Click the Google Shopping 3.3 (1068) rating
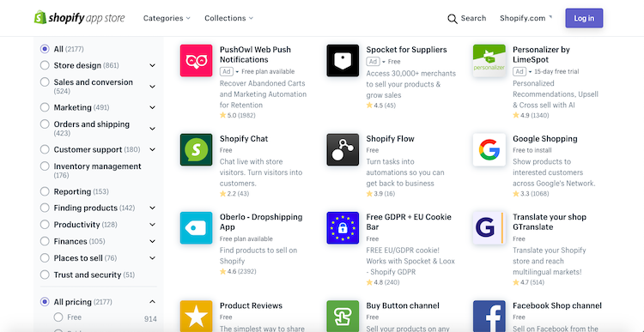644x332 pixels. 531,193
